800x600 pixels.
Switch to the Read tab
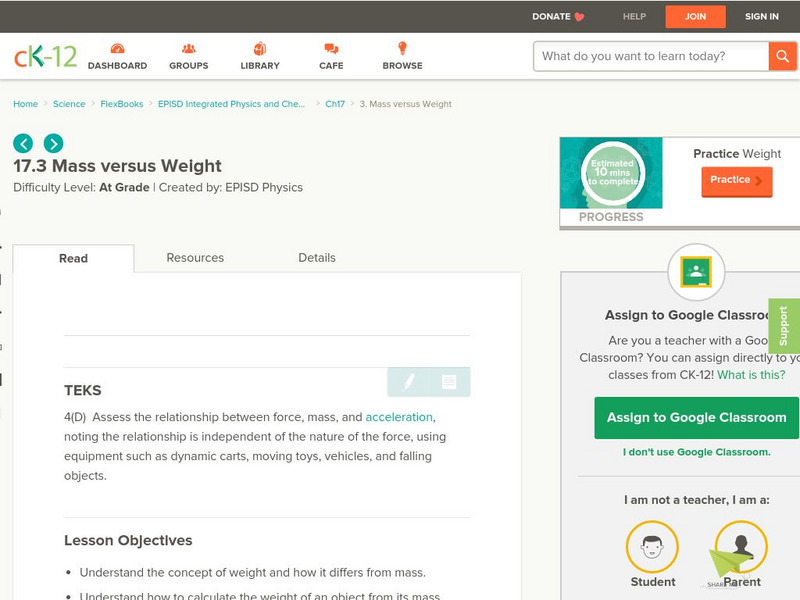73,258
